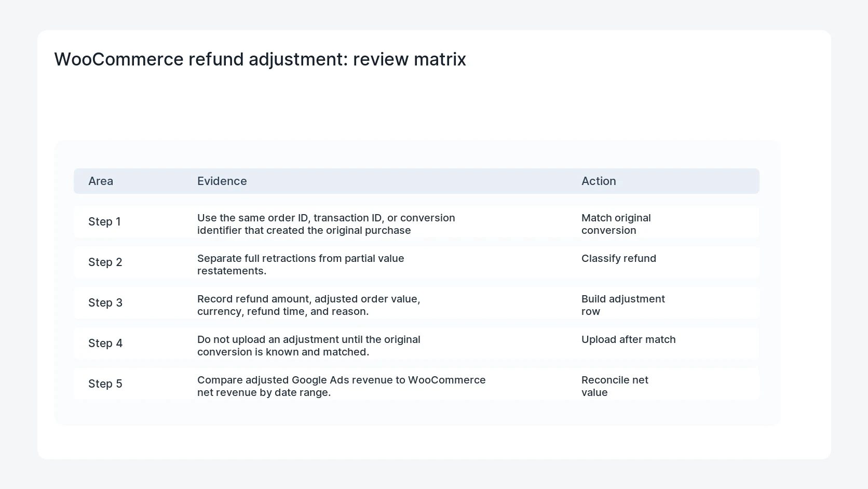Click evidence 'Separate full retractions from partial'
This screenshot has height=489, width=868.
(301, 265)
